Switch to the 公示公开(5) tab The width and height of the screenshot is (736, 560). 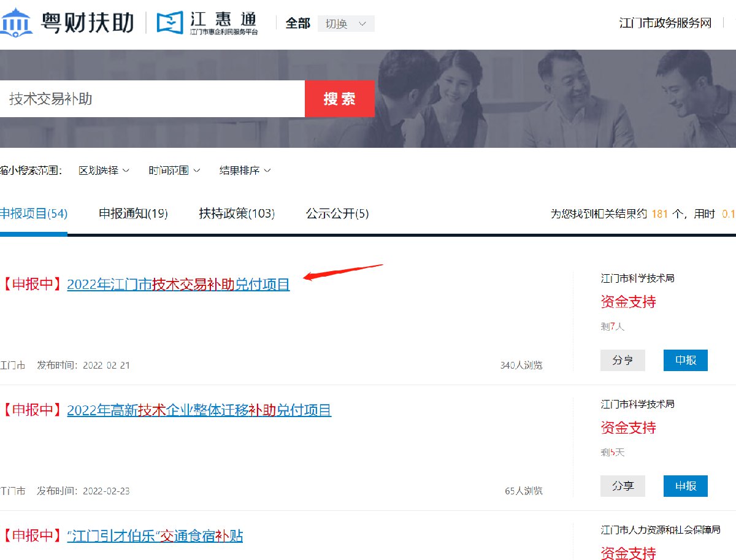(337, 213)
